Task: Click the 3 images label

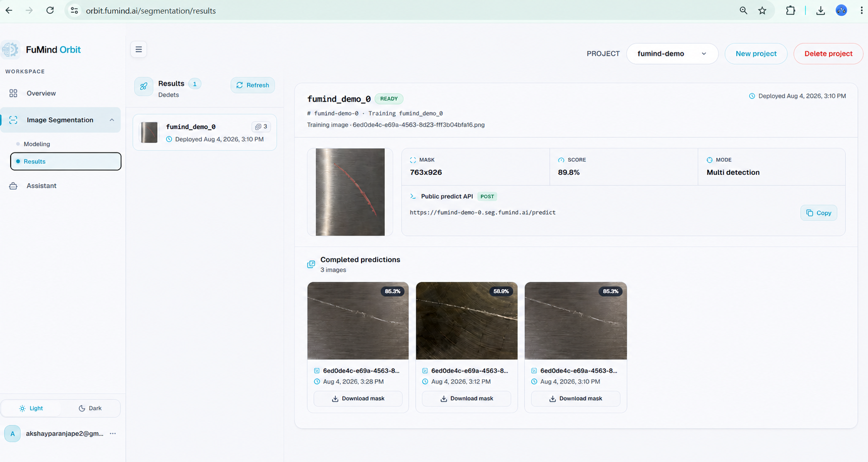Action: pyautogui.click(x=333, y=270)
